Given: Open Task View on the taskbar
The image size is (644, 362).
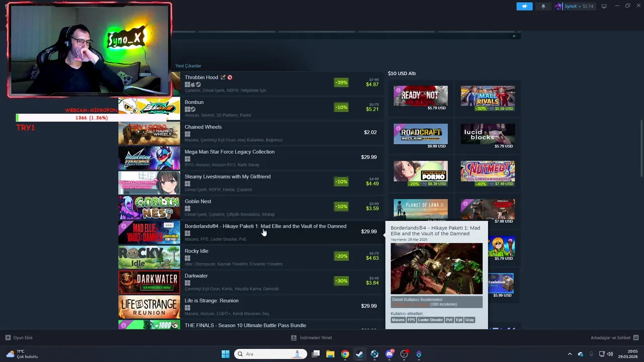Looking at the screenshot, I should (315, 354).
